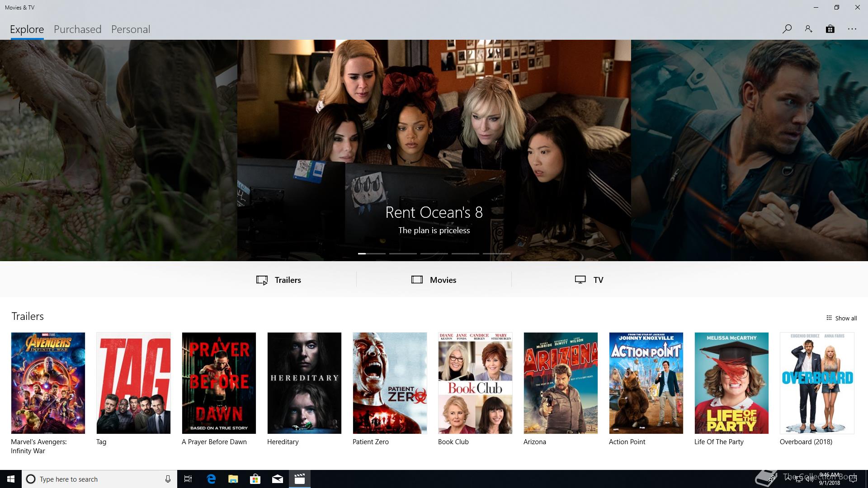Open Microsoft Store from the taskbar
868x488 pixels.
[255, 479]
